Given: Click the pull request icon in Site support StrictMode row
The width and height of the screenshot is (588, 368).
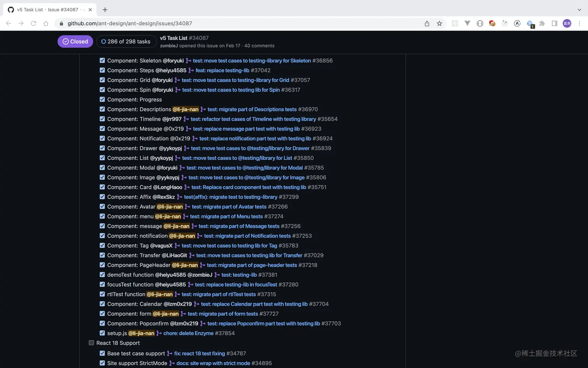Looking at the screenshot, I should [x=172, y=363].
